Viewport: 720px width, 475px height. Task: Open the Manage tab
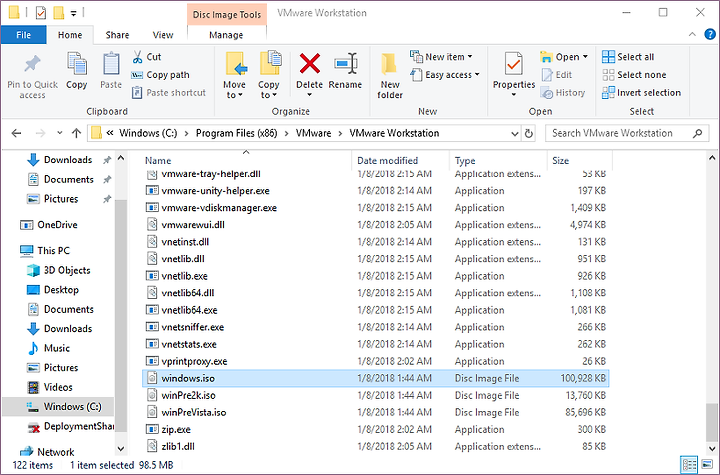[x=226, y=35]
